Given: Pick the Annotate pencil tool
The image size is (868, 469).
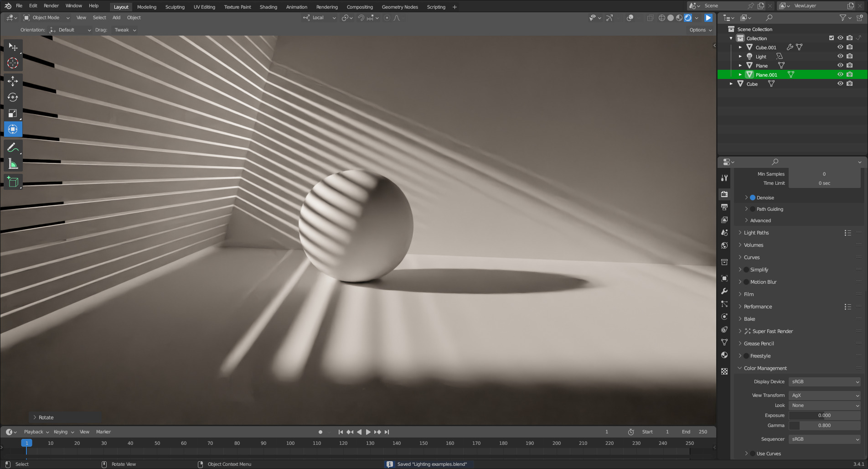Looking at the screenshot, I should (13, 147).
